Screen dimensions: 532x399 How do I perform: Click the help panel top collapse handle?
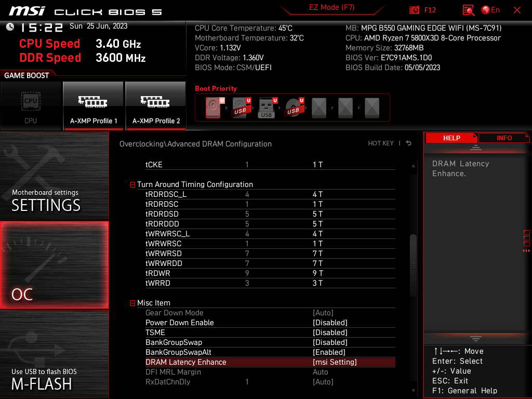[x=476, y=148]
